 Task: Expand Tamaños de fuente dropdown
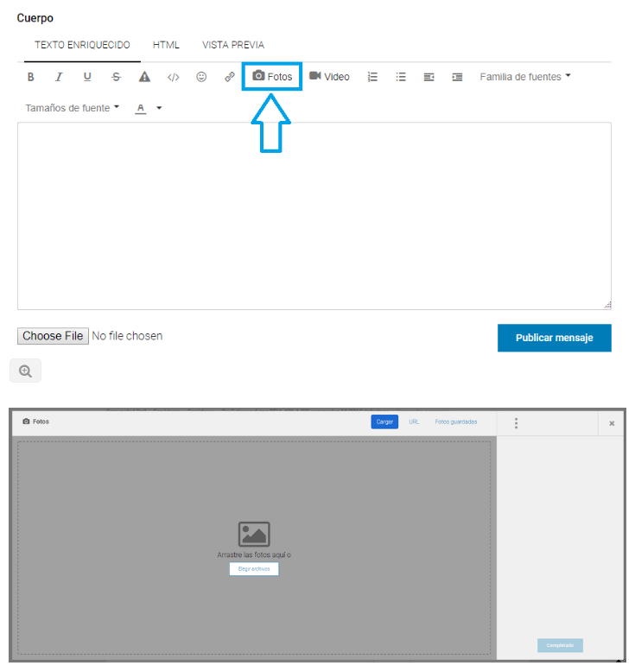click(72, 108)
